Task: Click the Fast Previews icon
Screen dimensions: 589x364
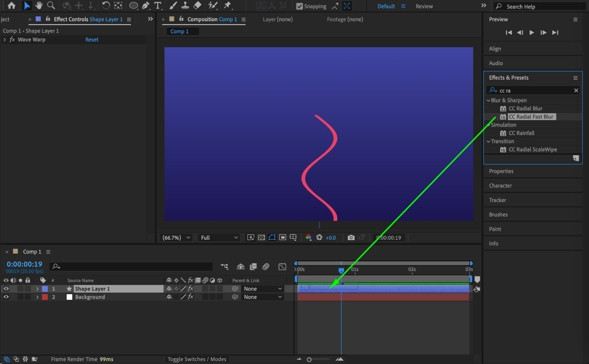Action: [x=251, y=237]
